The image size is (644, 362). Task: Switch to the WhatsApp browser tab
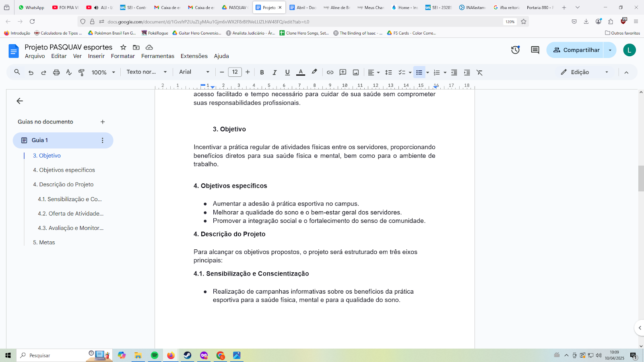[31, 7]
